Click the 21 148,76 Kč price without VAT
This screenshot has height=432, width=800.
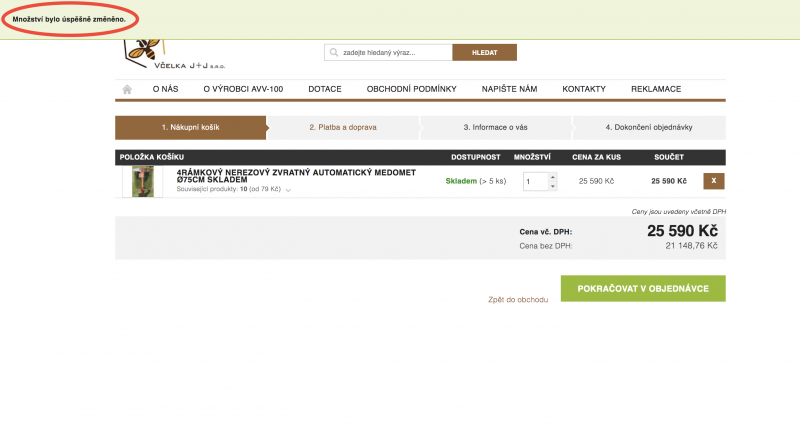(691, 246)
